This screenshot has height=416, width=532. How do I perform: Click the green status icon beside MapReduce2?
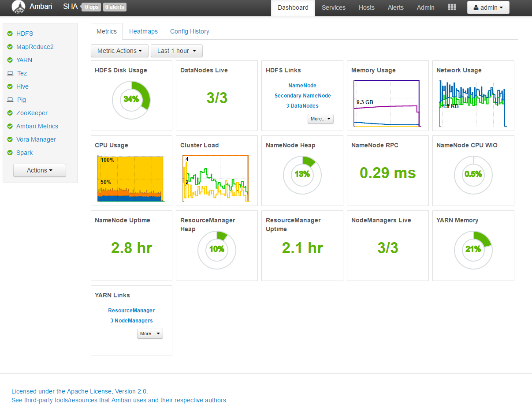pyautogui.click(x=10, y=47)
